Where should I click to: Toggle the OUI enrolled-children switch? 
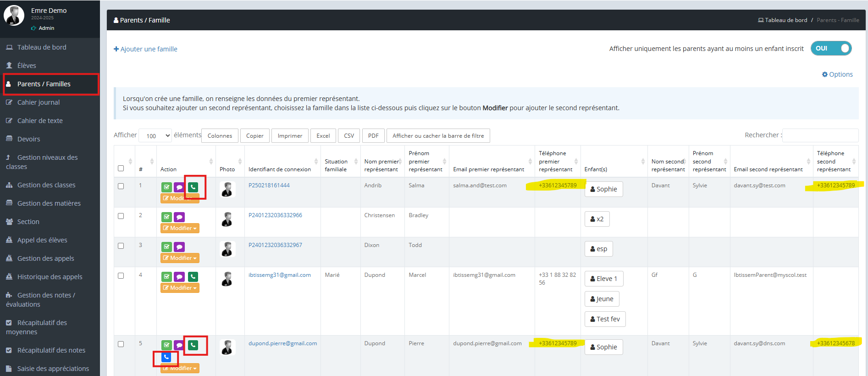(x=831, y=48)
